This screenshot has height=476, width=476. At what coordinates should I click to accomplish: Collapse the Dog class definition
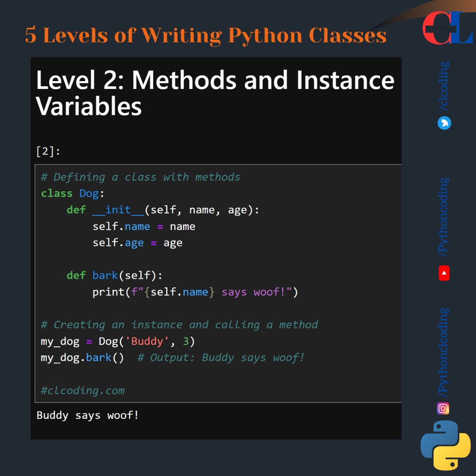pyautogui.click(x=71, y=193)
